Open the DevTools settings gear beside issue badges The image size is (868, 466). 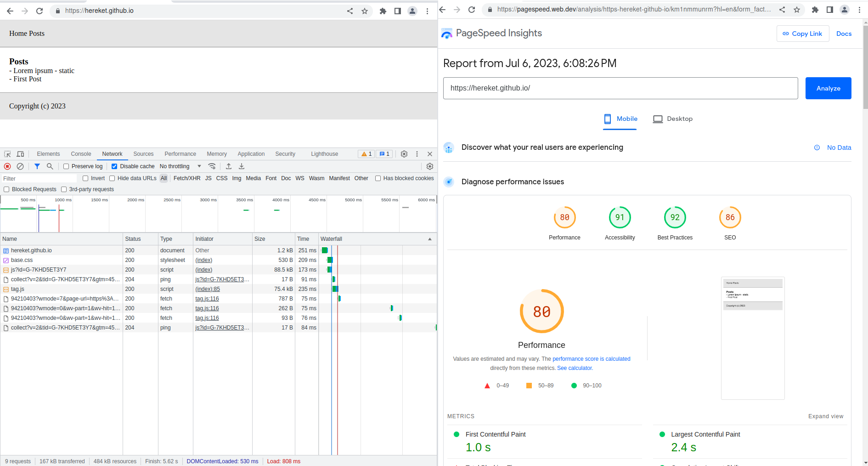[404, 154]
